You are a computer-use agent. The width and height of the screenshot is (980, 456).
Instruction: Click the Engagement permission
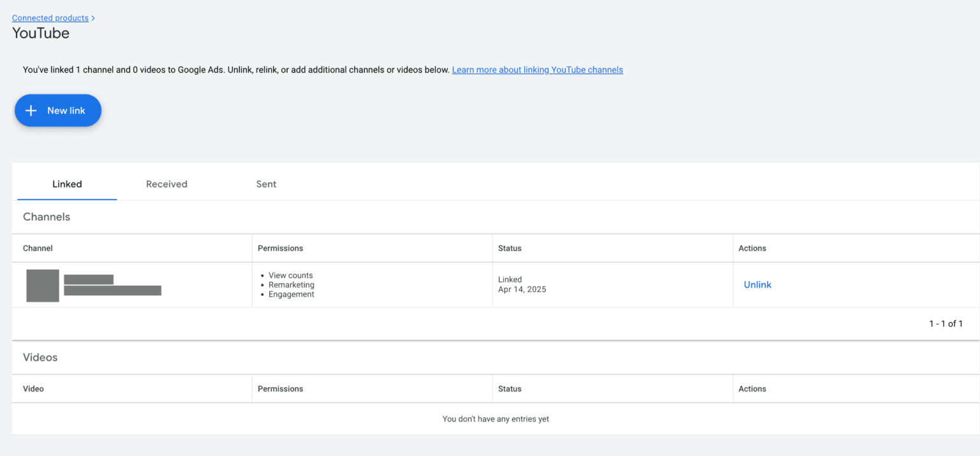[292, 294]
